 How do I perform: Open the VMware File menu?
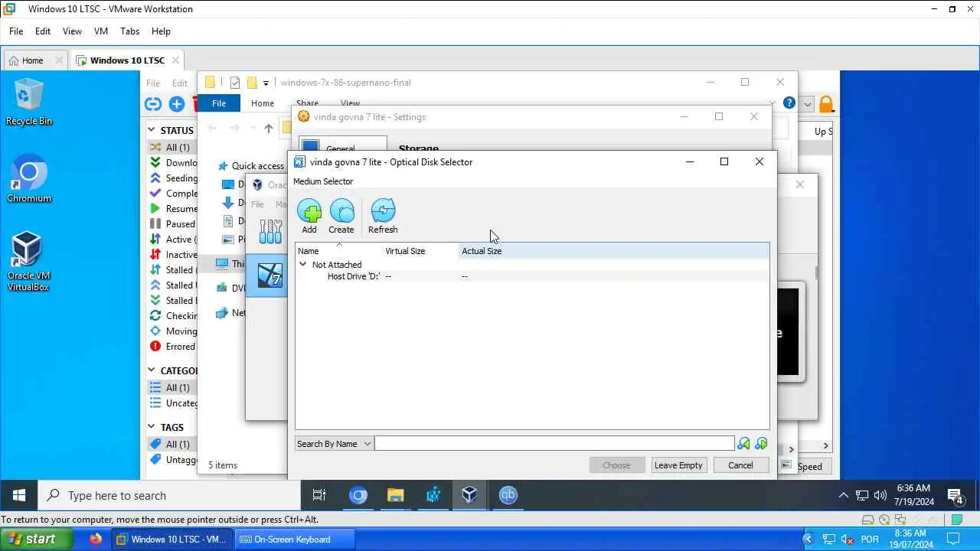[x=16, y=31]
